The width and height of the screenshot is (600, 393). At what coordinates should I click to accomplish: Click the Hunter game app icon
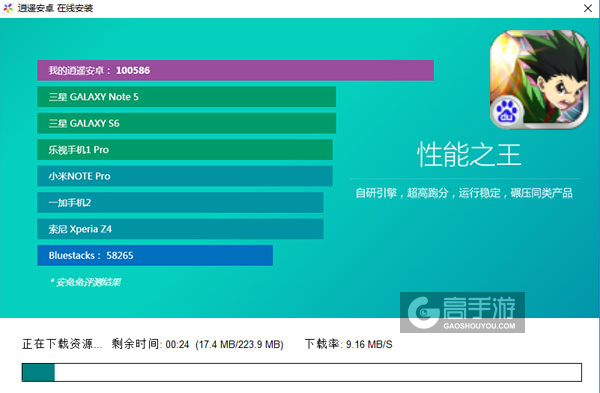pos(540,79)
